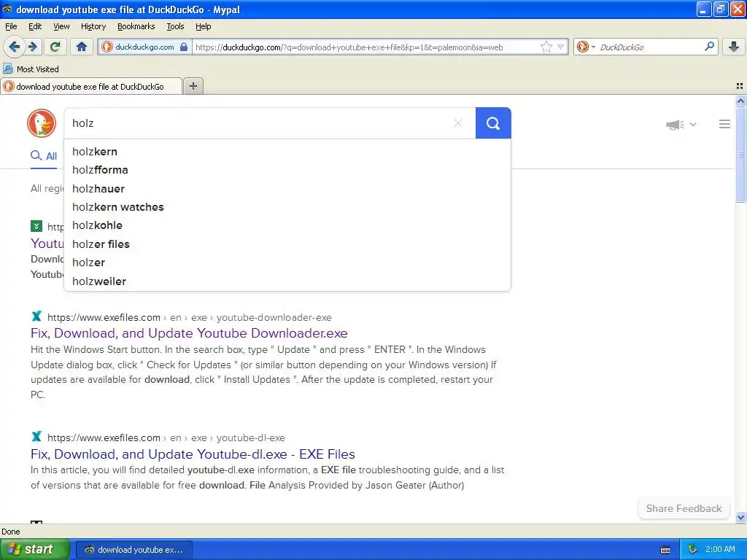Click the magnifier in the browser search box

click(709, 46)
